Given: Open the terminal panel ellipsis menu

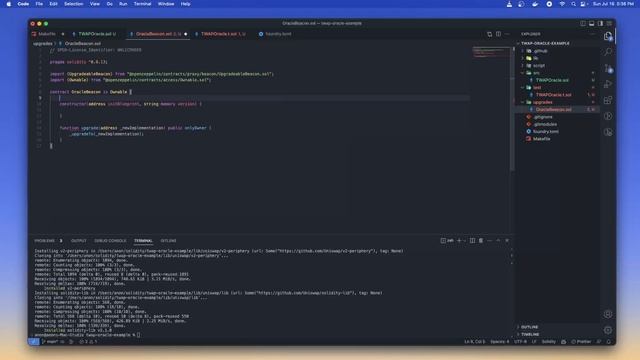Looking at the screenshot, I should click(489, 241).
